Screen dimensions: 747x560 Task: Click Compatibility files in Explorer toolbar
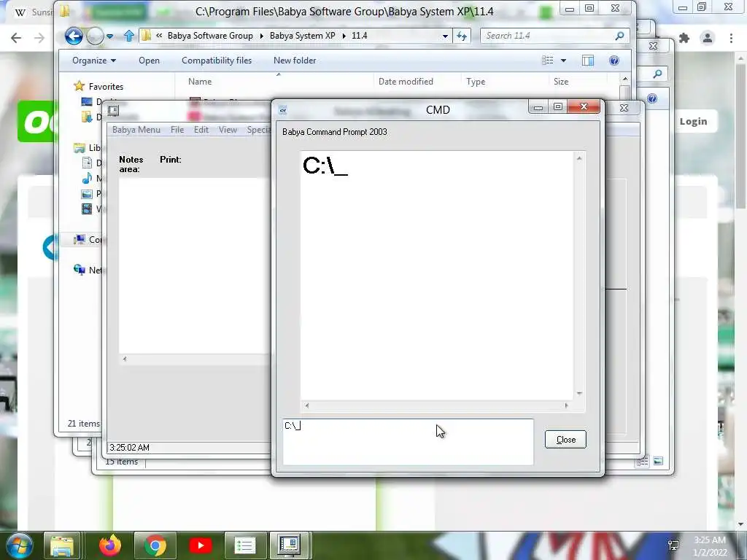point(216,61)
